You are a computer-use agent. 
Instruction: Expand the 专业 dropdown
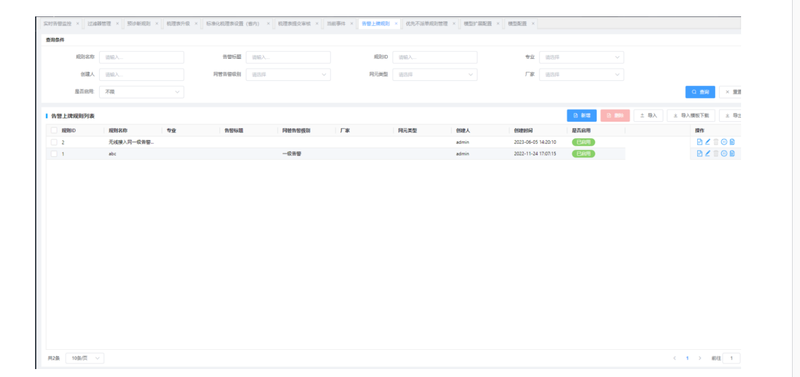pos(581,57)
